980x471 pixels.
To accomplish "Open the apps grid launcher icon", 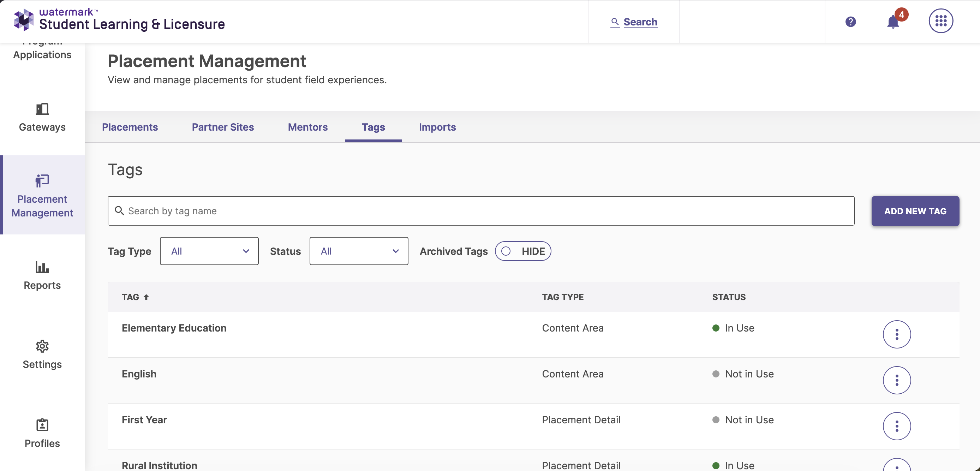I will (941, 21).
